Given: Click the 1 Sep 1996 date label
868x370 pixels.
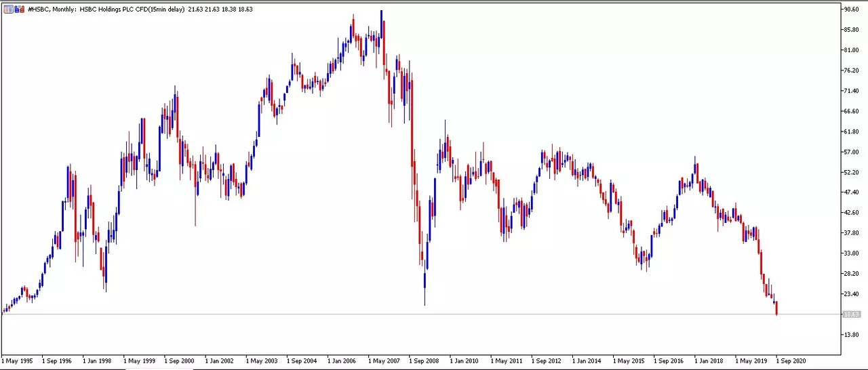Looking at the screenshot, I should (58, 361).
